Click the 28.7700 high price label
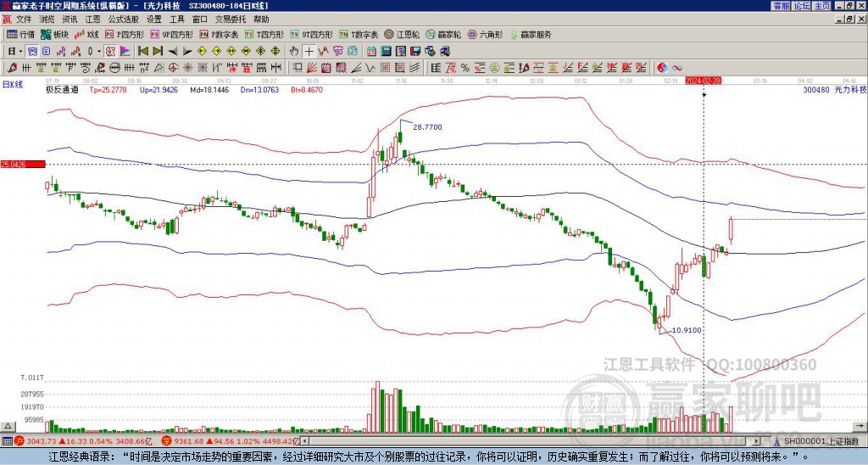Viewport: 868px width, 465px height. click(428, 127)
